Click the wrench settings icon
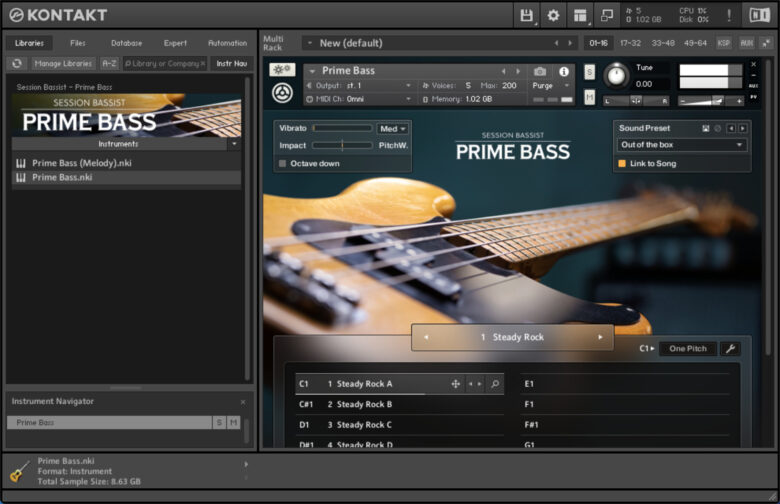The width and height of the screenshot is (780, 504). coord(730,349)
